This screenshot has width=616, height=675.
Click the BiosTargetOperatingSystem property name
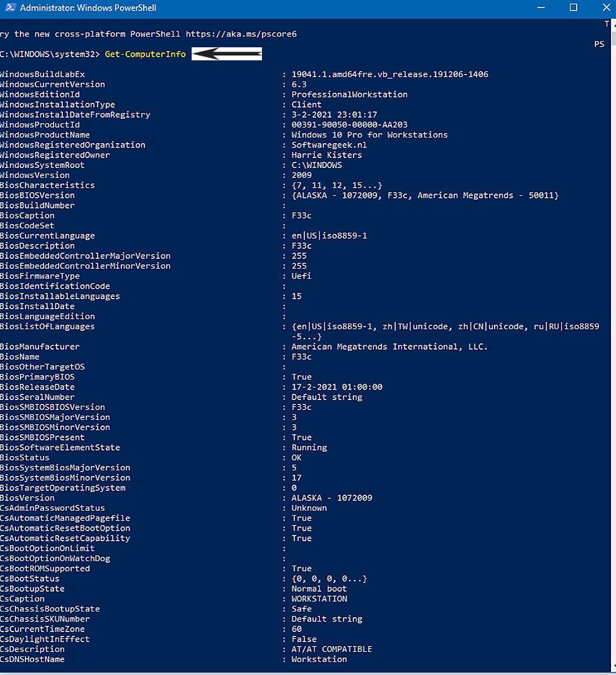63,488
